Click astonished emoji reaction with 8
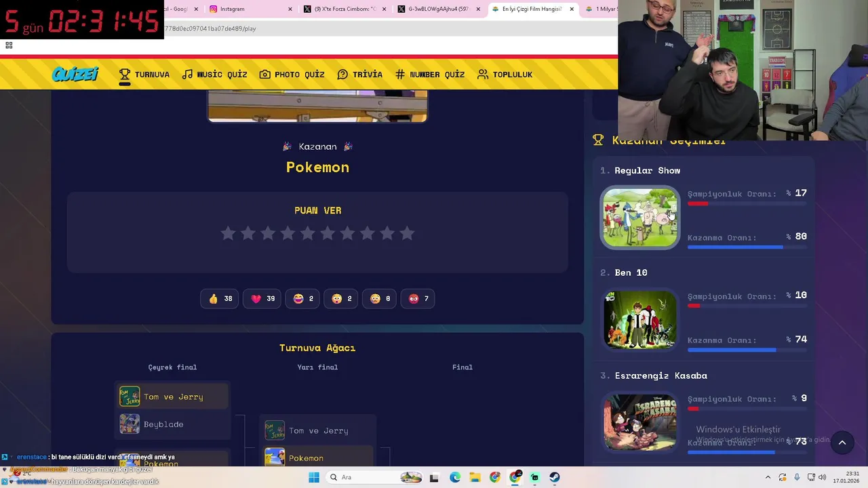 (380, 298)
